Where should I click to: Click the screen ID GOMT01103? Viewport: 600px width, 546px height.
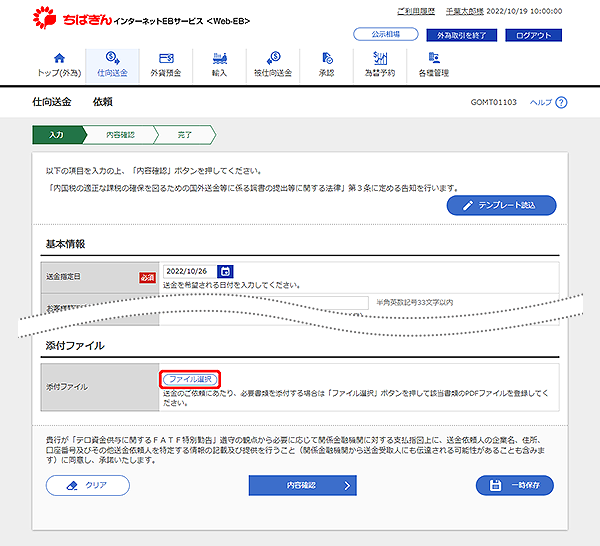pyautogui.click(x=493, y=102)
